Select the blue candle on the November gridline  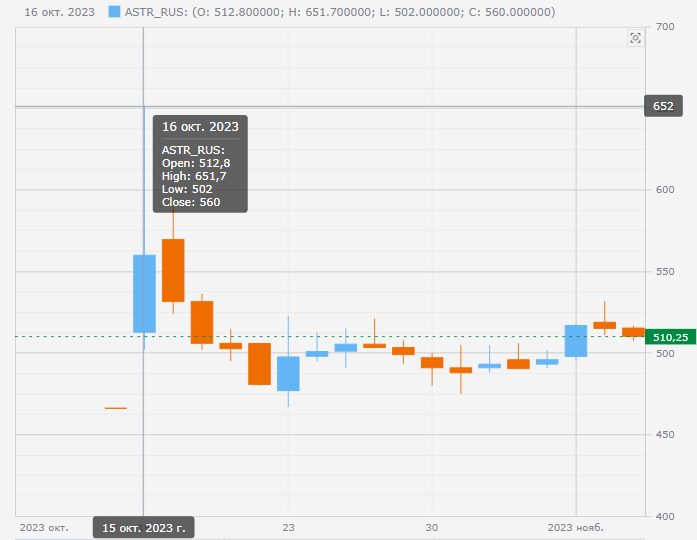[x=576, y=340]
